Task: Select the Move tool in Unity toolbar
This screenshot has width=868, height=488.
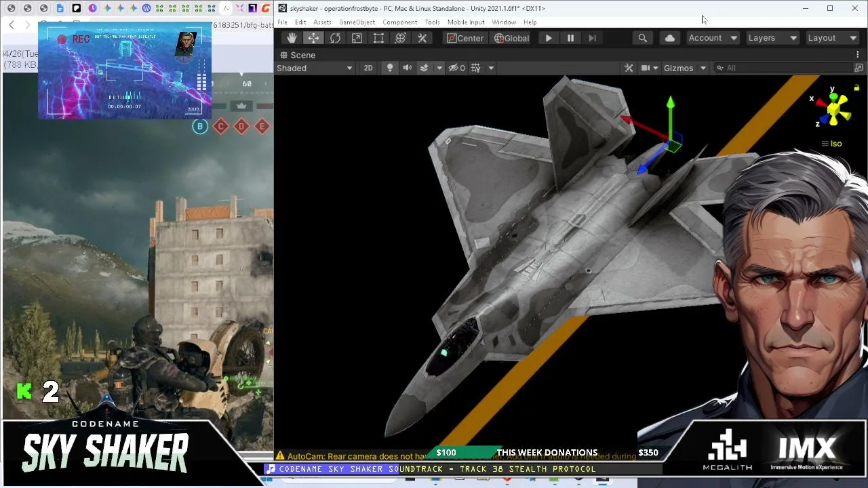Action: coord(313,38)
